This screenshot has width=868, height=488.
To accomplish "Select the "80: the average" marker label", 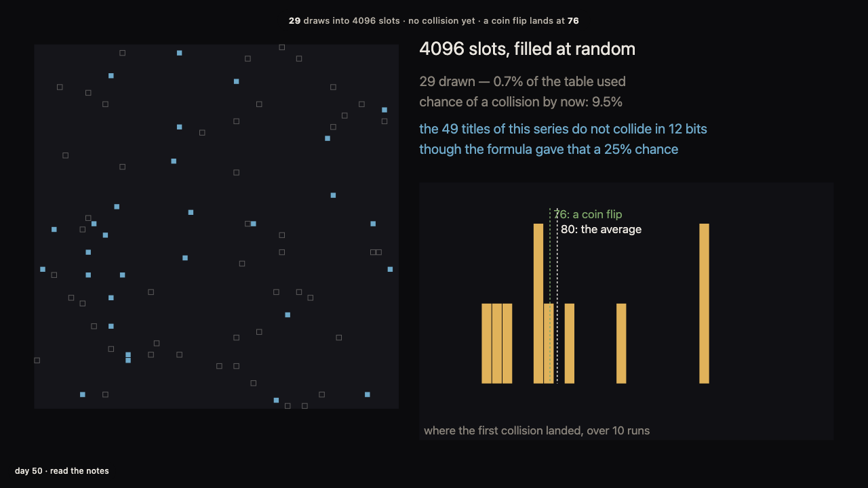I will click(601, 229).
